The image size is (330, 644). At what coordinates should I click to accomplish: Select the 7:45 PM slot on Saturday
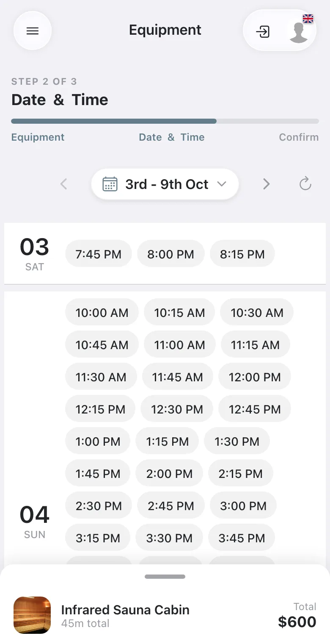(x=99, y=254)
